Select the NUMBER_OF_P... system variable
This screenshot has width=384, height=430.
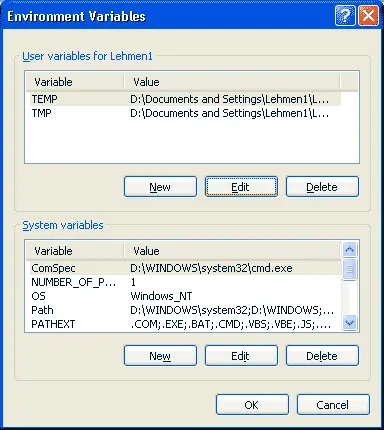click(185, 282)
